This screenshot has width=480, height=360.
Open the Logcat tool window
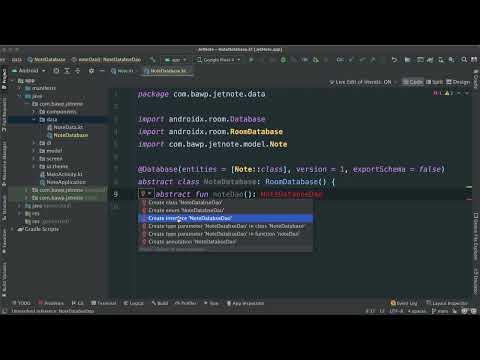pyautogui.click(x=133, y=303)
